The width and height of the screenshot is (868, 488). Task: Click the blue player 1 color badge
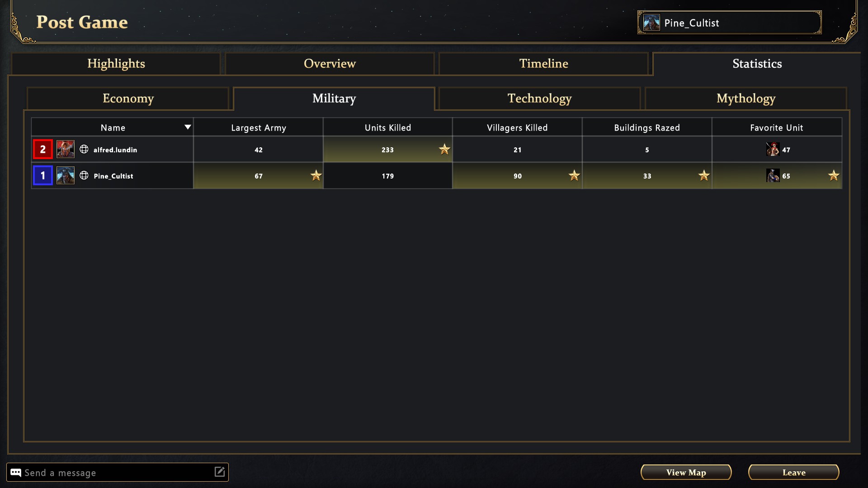tap(43, 176)
